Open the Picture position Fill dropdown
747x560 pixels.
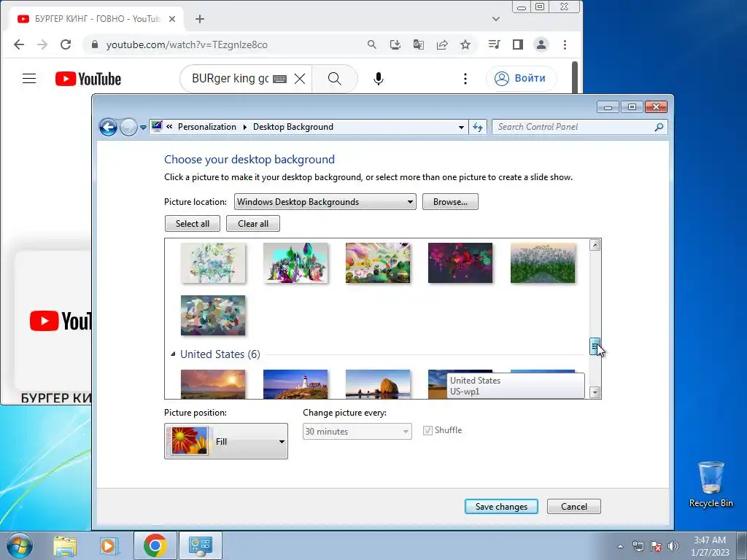pyautogui.click(x=226, y=441)
